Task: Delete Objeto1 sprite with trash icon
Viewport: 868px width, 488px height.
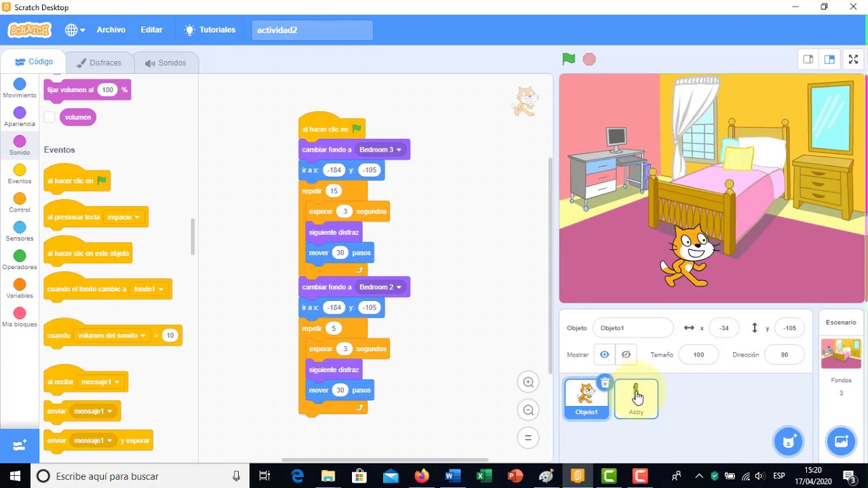Action: [605, 383]
